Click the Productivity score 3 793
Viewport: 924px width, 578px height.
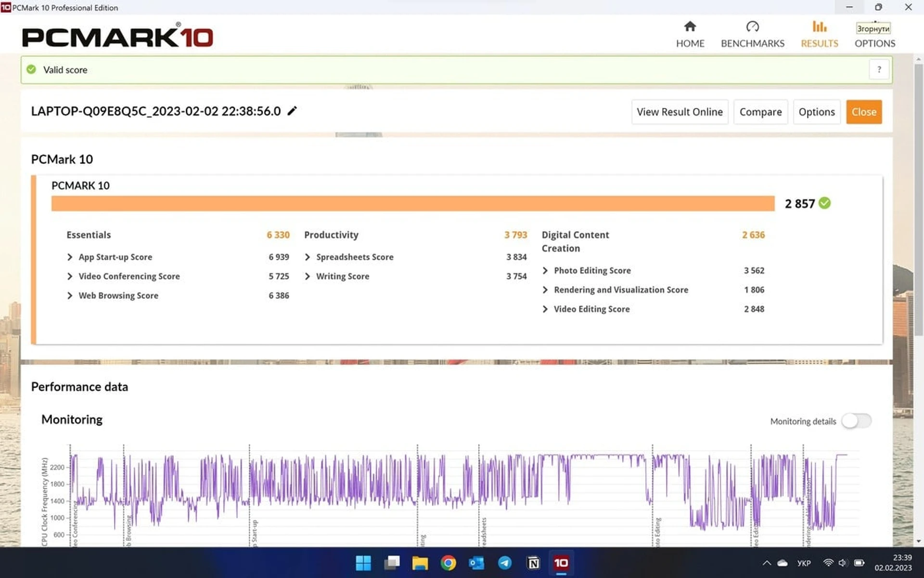pyautogui.click(x=515, y=235)
